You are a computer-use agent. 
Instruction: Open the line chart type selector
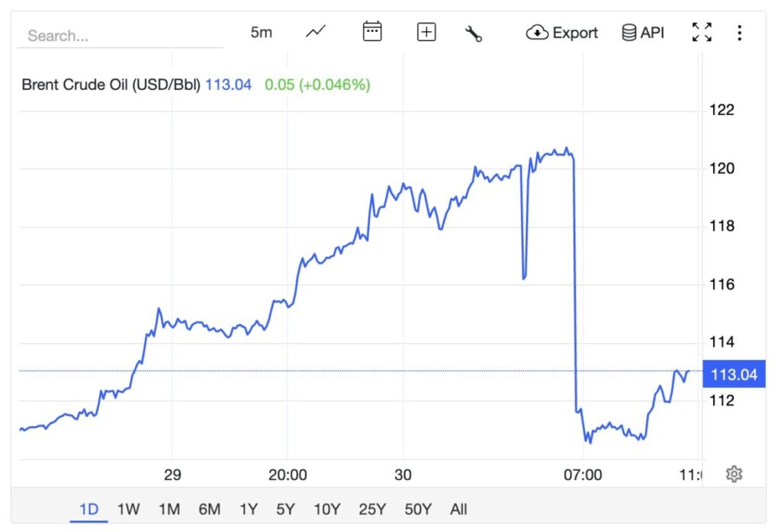[316, 32]
